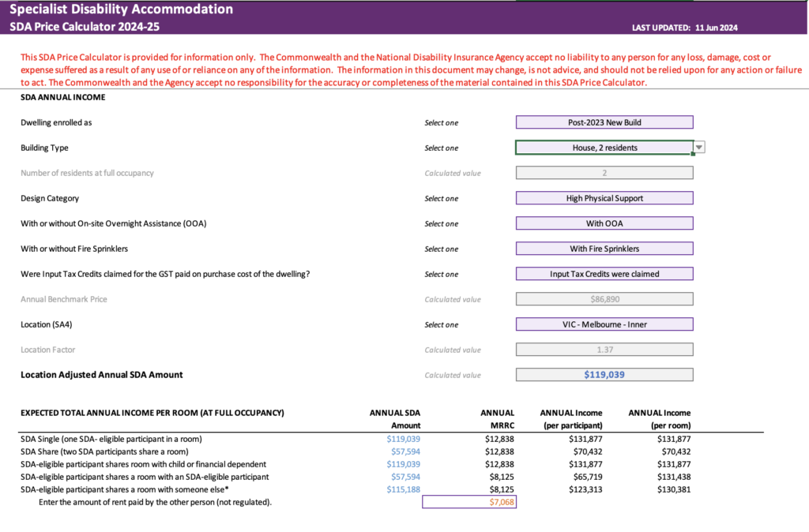Open the Input Tax Credits selector
This screenshot has width=809, height=532.
coord(604,273)
